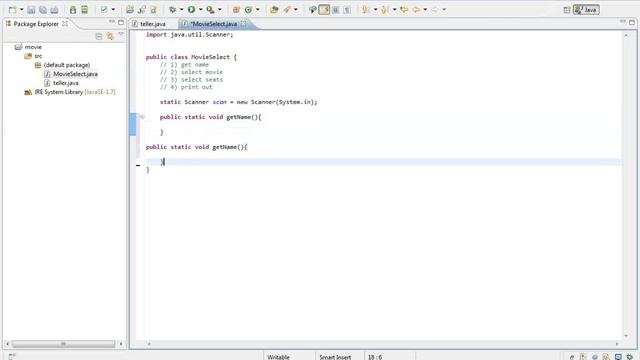
Task: Open the New Java Class dropdown arrow
Action: tap(258, 9)
